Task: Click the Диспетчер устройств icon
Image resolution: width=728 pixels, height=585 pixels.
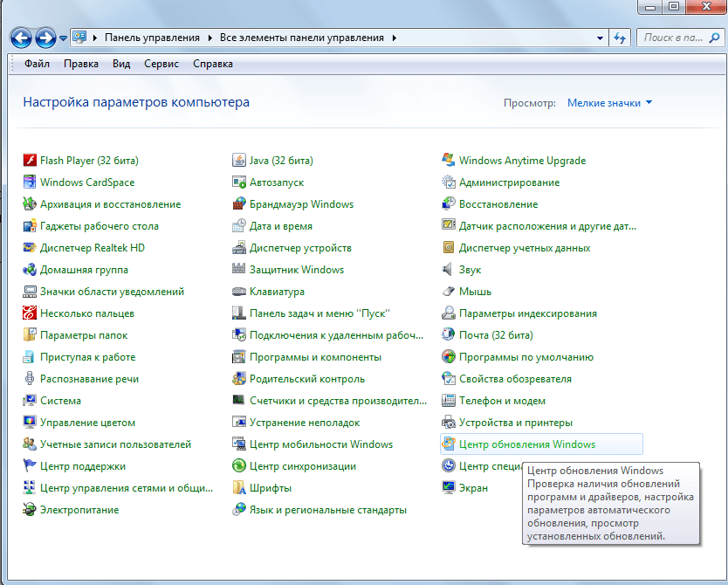Action: 238,247
